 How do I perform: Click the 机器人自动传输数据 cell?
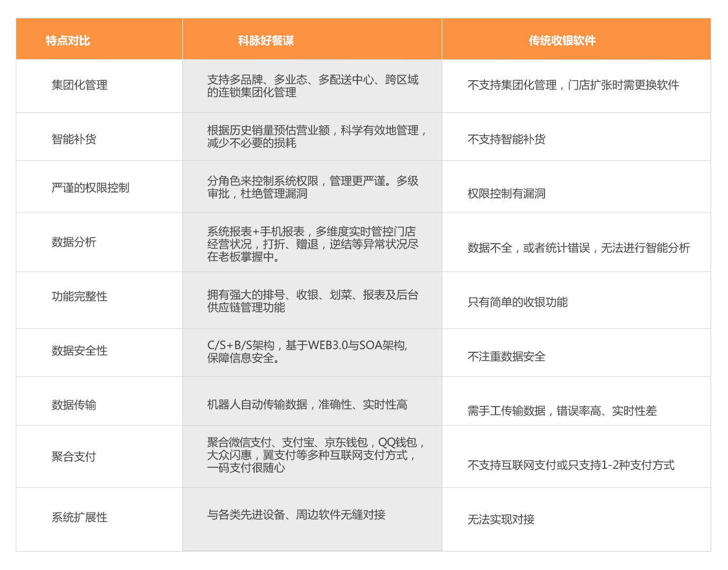(312, 401)
